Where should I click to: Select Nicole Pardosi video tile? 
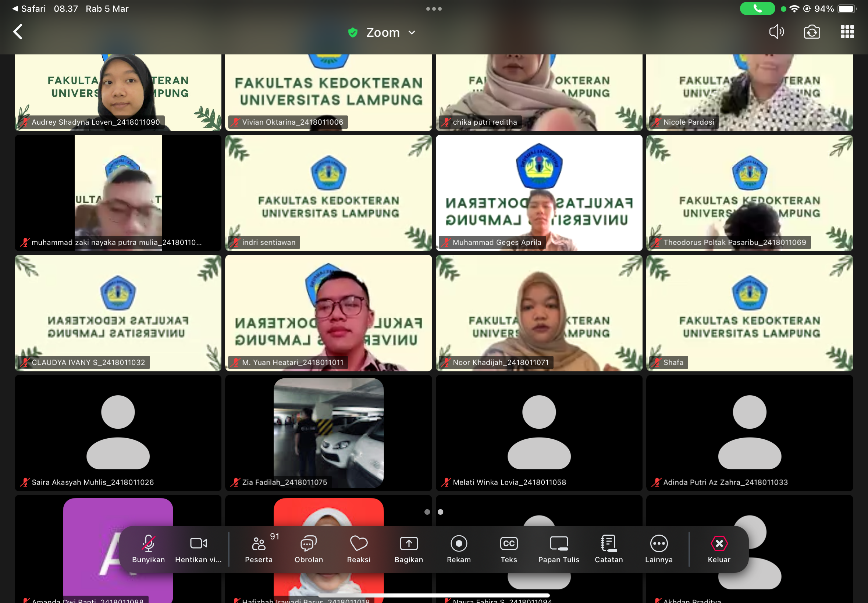(x=749, y=93)
